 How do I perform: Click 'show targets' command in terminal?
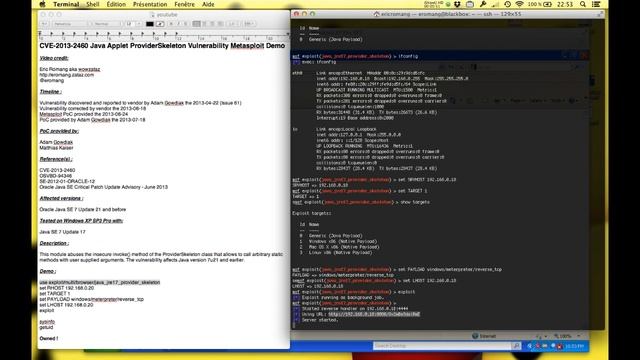tap(415, 202)
